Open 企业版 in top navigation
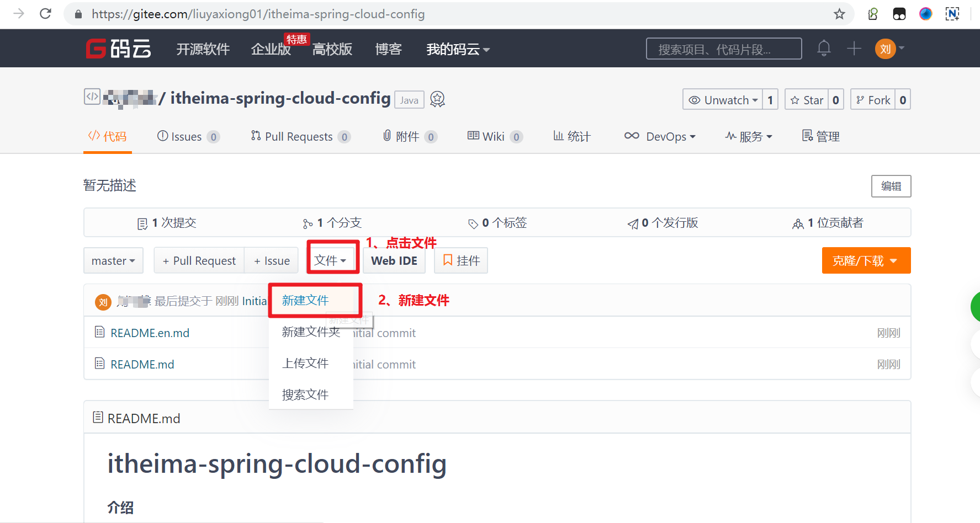 point(271,50)
